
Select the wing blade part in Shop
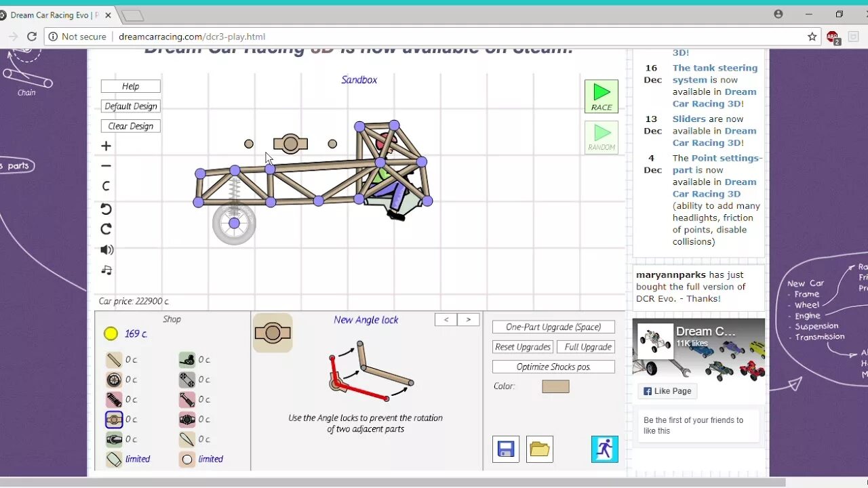click(x=187, y=439)
